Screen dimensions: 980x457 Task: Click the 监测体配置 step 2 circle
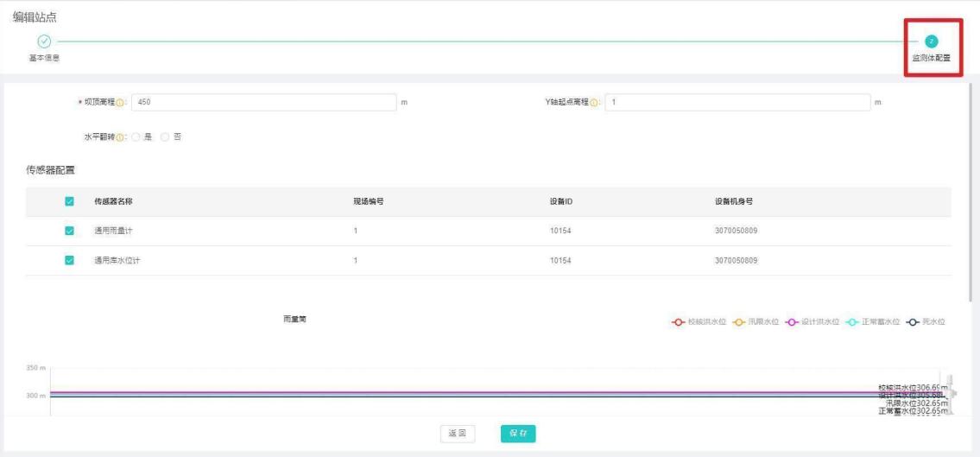tap(931, 41)
